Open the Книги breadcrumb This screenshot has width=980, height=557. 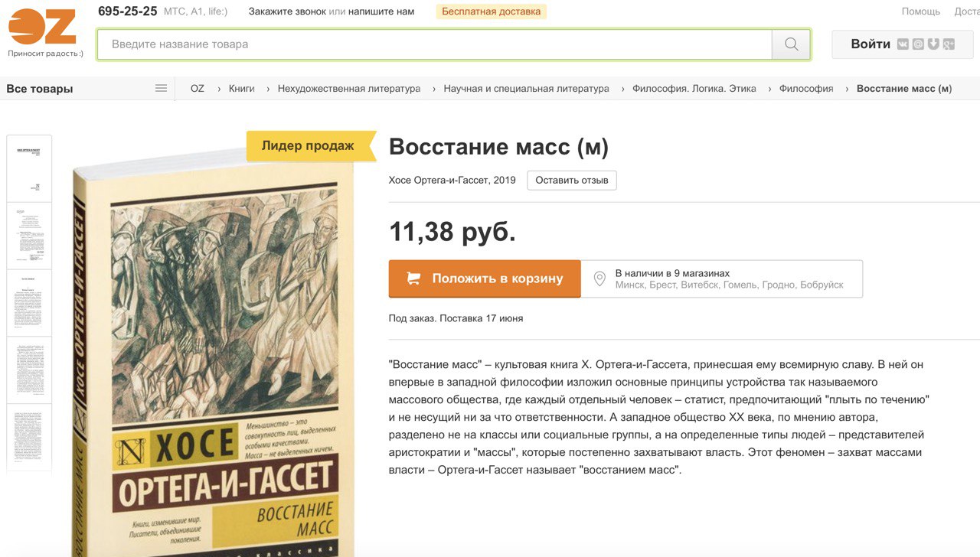(x=242, y=89)
